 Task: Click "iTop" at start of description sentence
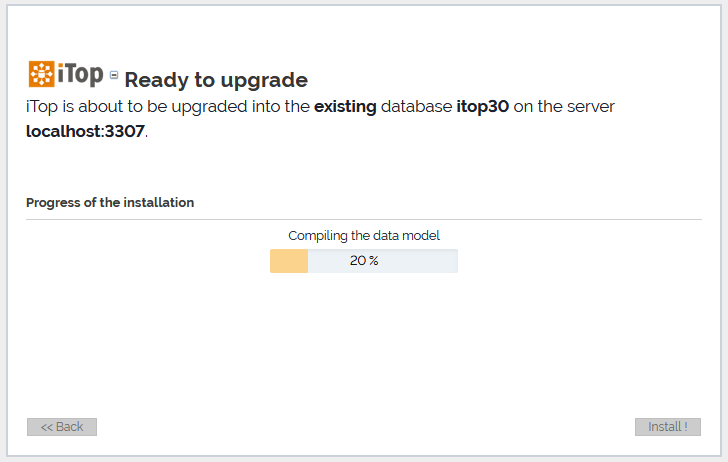pos(42,106)
